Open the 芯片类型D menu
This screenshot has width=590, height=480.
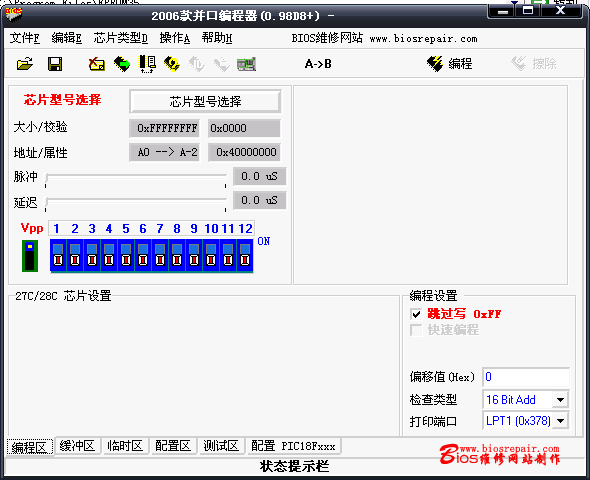pyautogui.click(x=120, y=38)
